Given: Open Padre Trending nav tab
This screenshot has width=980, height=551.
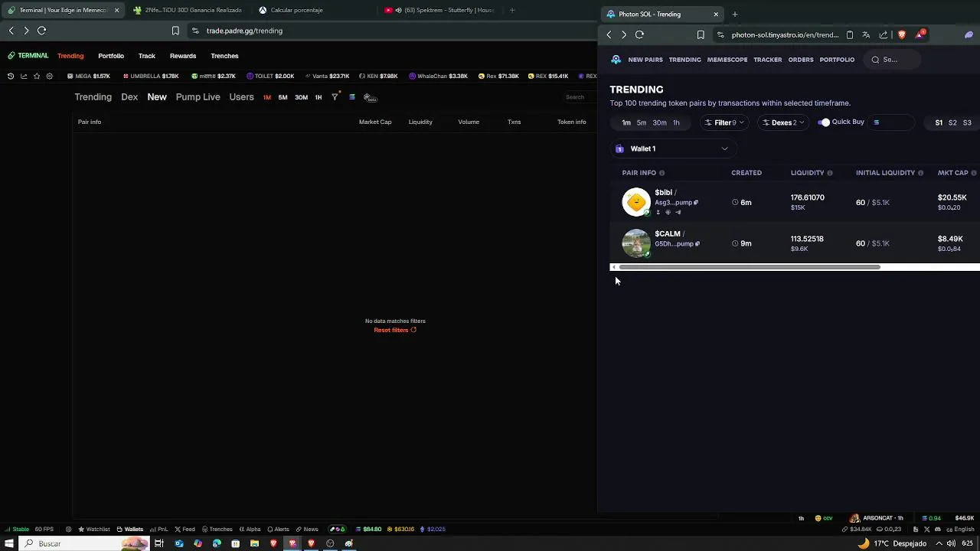Looking at the screenshot, I should coord(70,56).
